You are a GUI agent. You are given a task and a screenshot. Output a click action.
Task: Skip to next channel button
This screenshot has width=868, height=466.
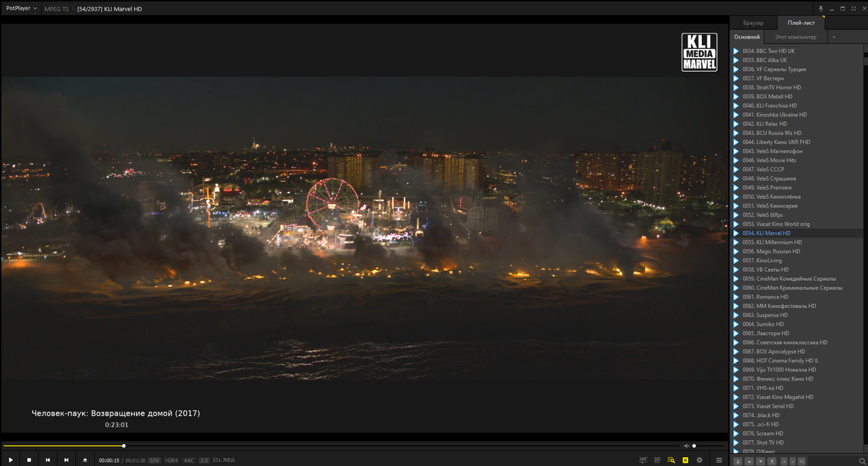(66, 460)
